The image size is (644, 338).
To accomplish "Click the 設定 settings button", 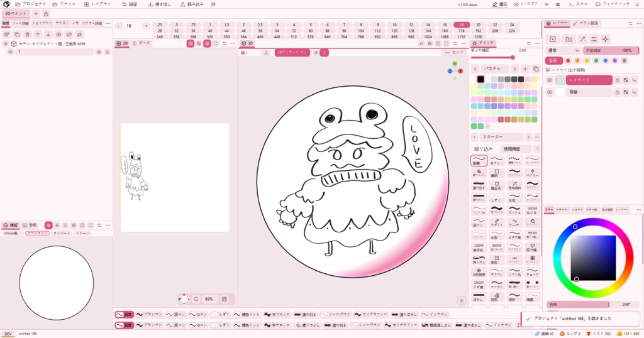I will coord(130,4).
